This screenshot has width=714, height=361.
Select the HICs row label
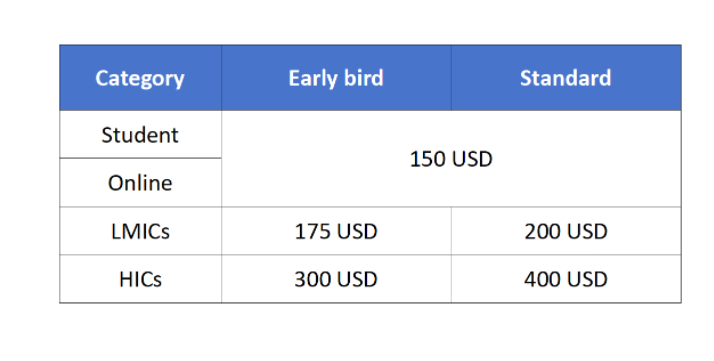(140, 279)
